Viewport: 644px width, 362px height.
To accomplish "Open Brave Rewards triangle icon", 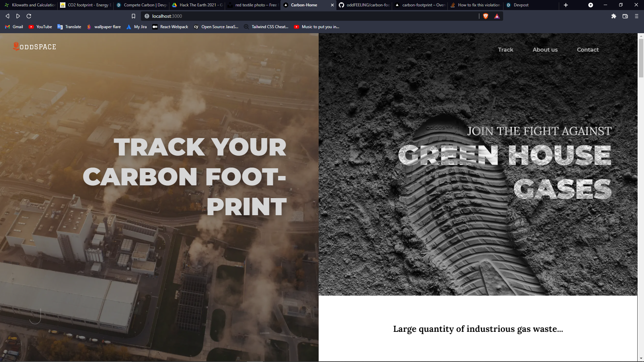I will click(x=496, y=16).
